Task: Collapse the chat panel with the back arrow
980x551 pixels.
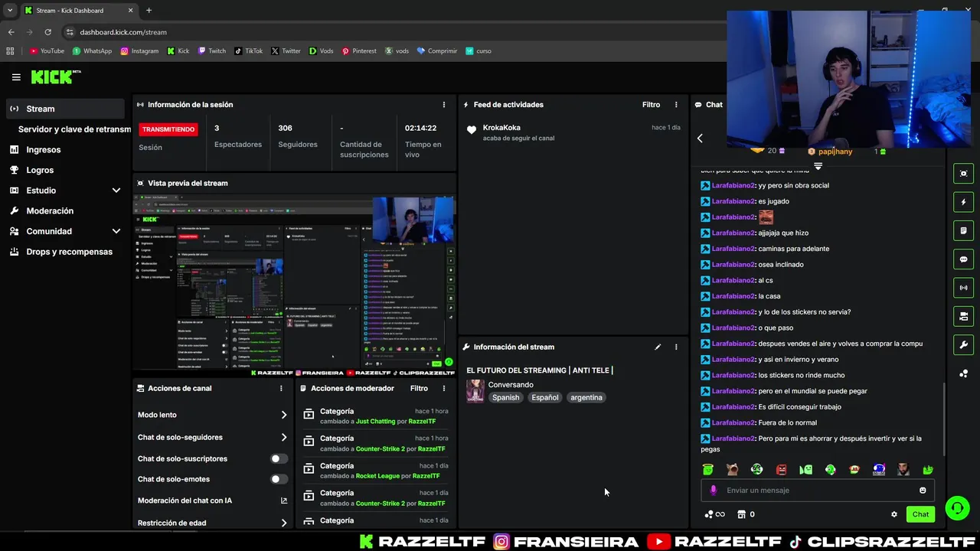Action: pyautogui.click(x=700, y=139)
